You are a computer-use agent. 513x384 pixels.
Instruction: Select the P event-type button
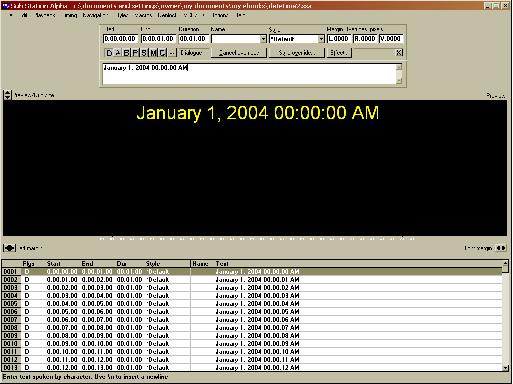pos(135,53)
